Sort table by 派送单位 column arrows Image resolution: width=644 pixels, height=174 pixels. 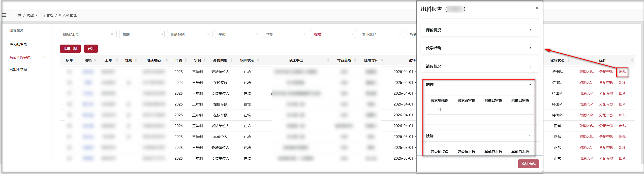pyautogui.click(x=328, y=60)
